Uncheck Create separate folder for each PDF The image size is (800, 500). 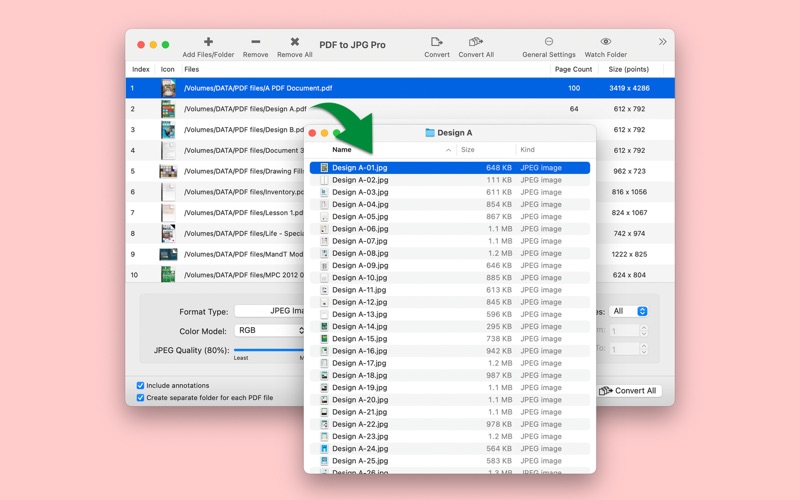pos(141,397)
